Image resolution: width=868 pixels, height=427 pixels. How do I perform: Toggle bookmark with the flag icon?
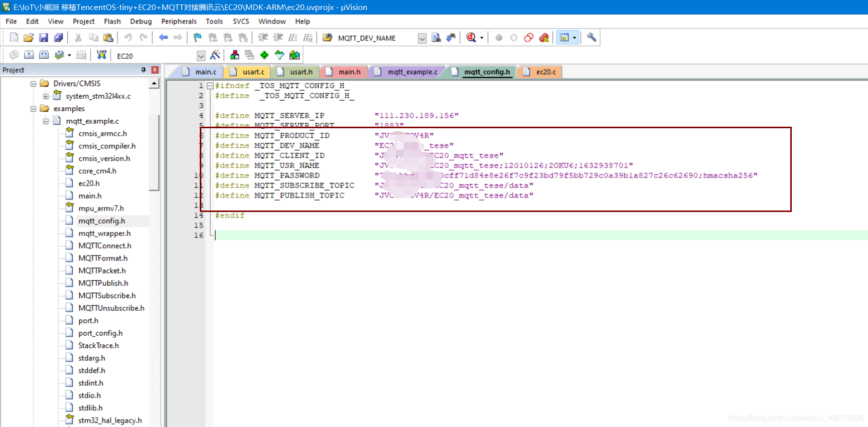click(x=198, y=37)
